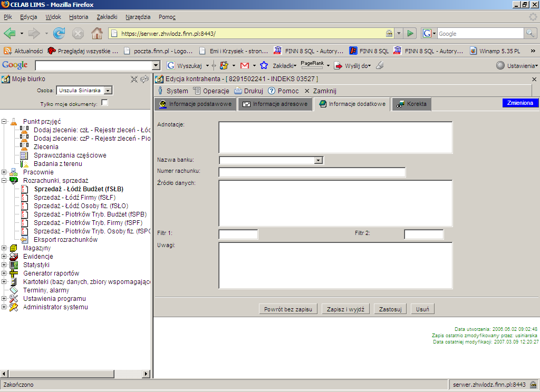Collapse Rozrachunki, sprzedaż tree node
540x392 pixels.
click(4, 180)
